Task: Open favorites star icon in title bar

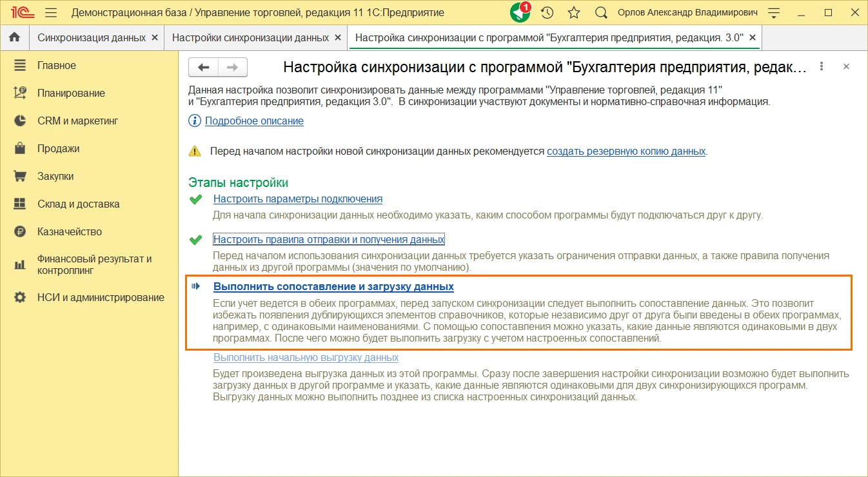Action: click(573, 13)
